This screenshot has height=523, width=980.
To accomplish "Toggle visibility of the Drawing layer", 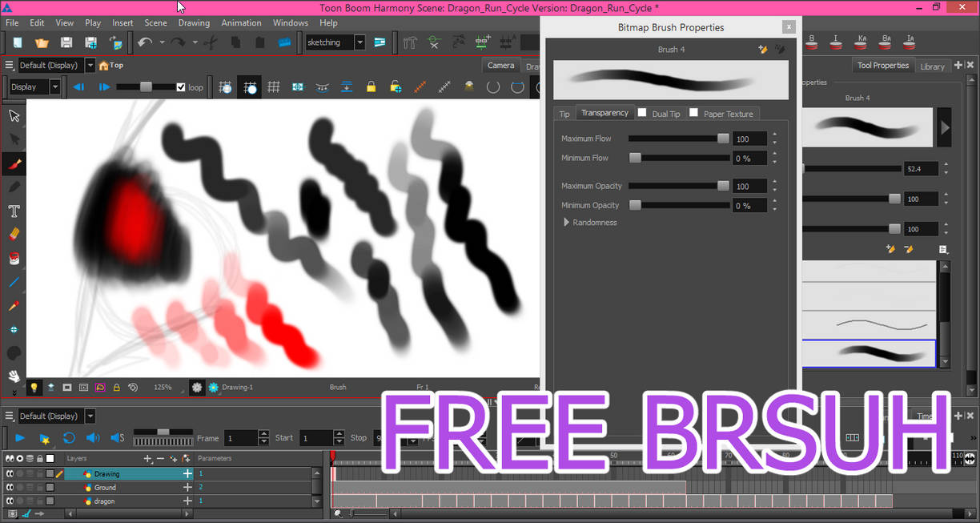I will 10,474.
